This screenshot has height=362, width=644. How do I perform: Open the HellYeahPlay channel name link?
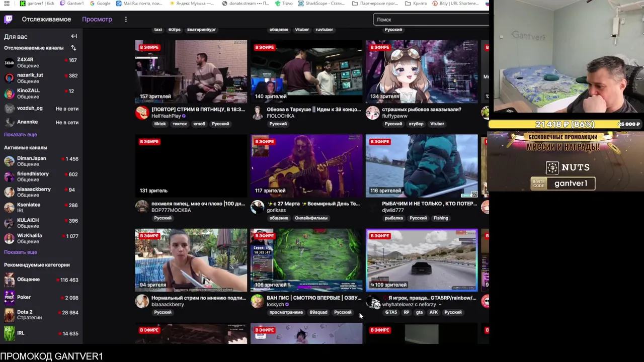click(166, 116)
